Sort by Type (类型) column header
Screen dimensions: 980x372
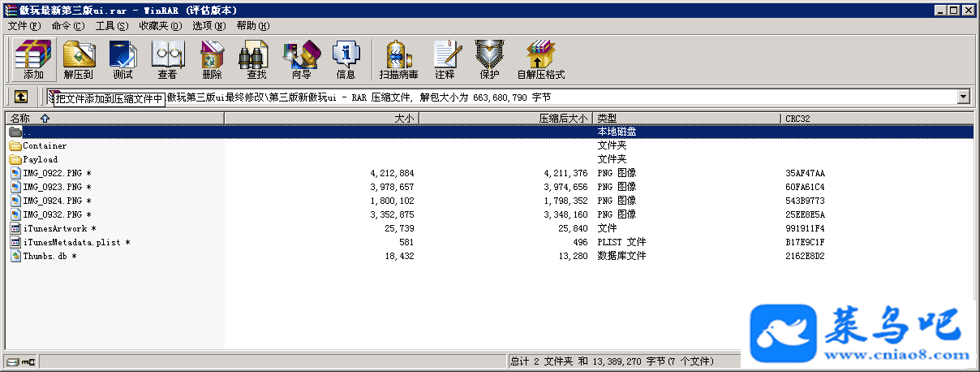[687, 119]
